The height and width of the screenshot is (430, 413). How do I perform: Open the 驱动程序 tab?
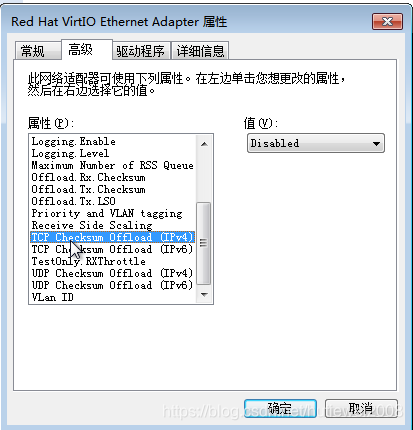tap(141, 51)
